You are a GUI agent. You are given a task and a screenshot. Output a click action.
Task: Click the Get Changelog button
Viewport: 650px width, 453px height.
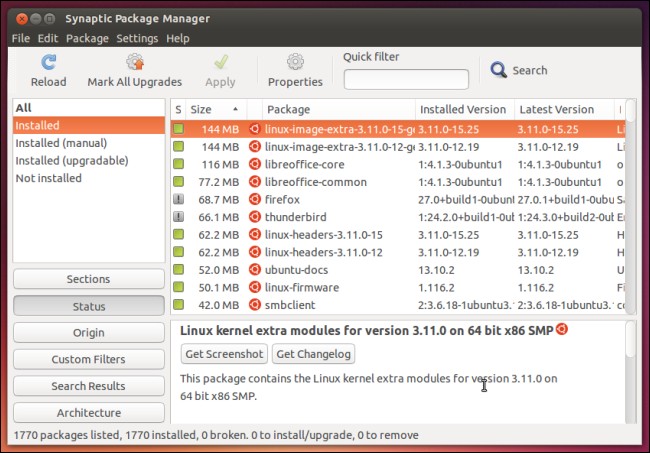tap(313, 354)
